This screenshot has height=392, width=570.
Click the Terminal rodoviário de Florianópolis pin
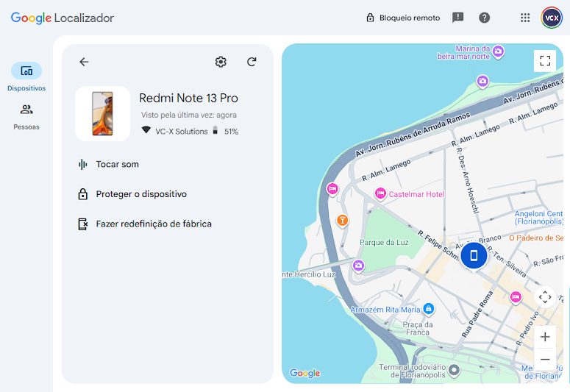pos(454,370)
